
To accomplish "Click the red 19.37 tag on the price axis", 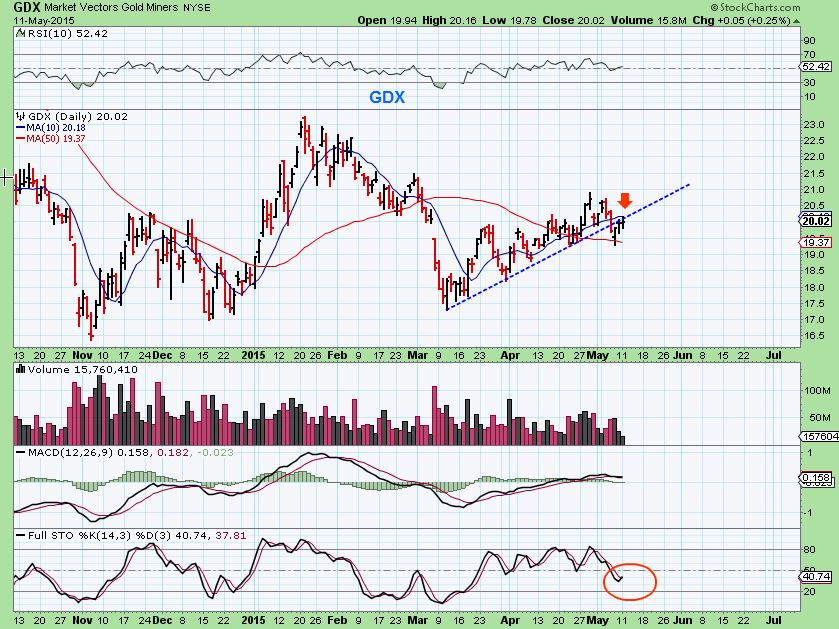I will 817,243.
